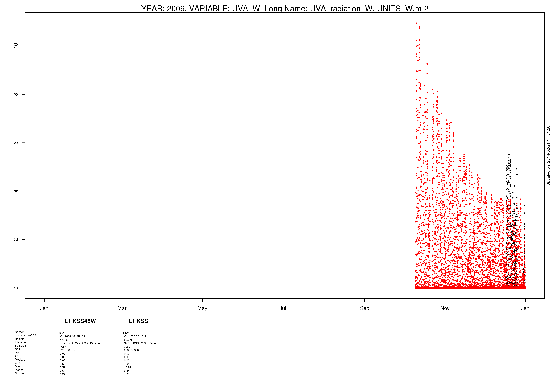554x392 pixels.
Task: Click the 'Sep' x-axis label
Action: [364, 308]
